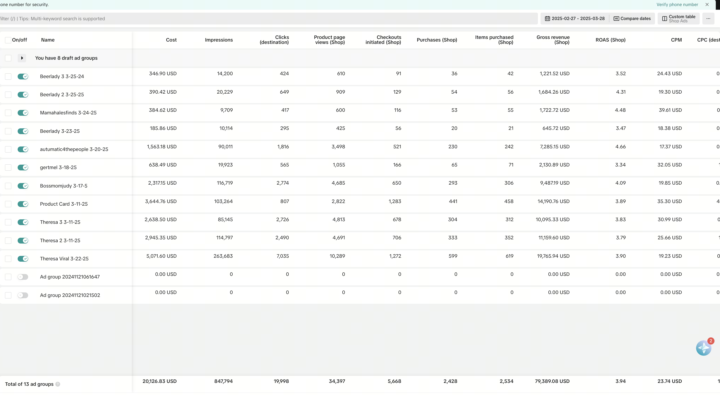The image size is (720, 395).
Task: Click CPM value 39.61 USD
Action: [x=670, y=110]
